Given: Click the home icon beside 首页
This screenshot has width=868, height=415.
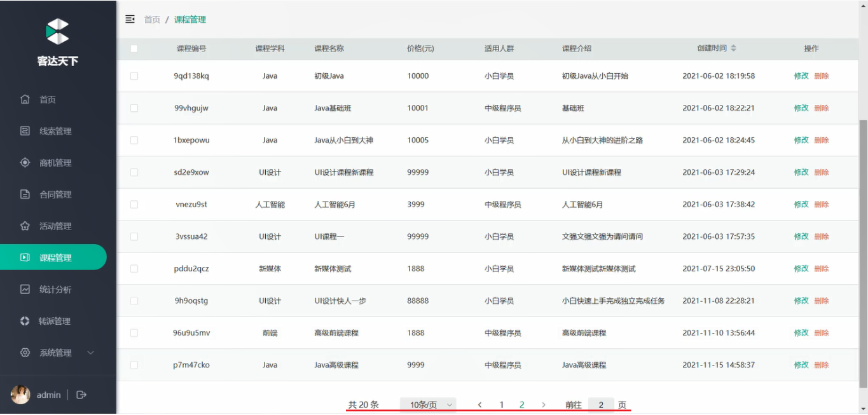Looking at the screenshot, I should (x=25, y=99).
